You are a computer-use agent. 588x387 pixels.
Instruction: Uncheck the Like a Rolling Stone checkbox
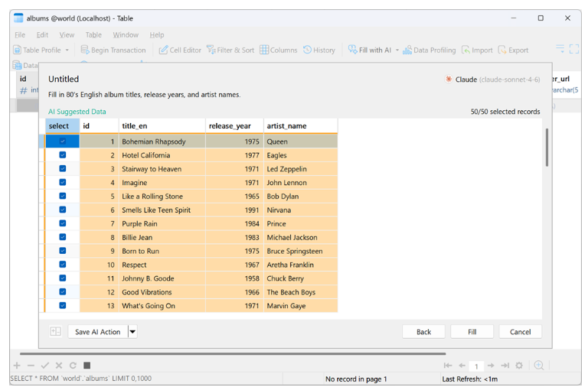click(63, 196)
